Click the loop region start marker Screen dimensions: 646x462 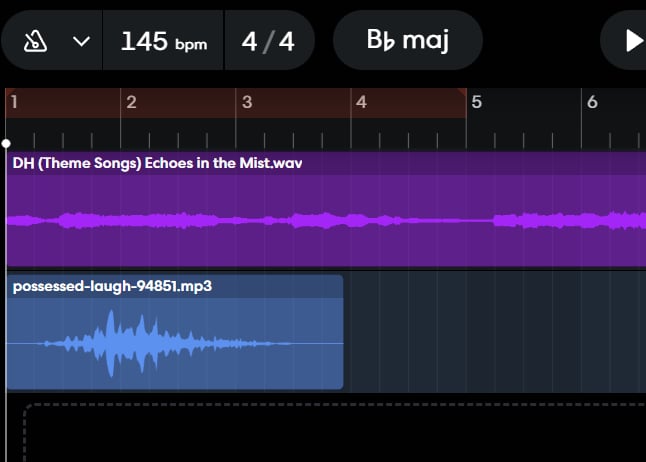10,92
